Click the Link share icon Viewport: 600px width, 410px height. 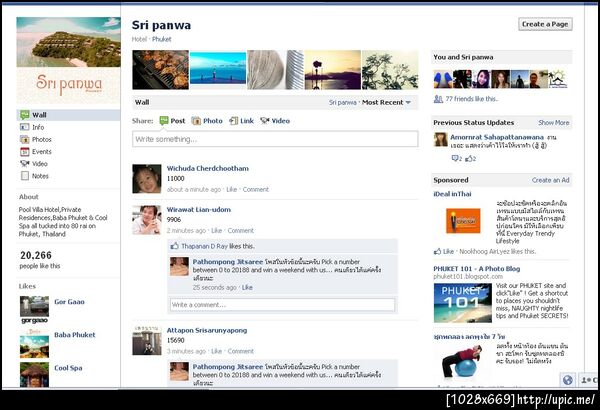coord(233,121)
